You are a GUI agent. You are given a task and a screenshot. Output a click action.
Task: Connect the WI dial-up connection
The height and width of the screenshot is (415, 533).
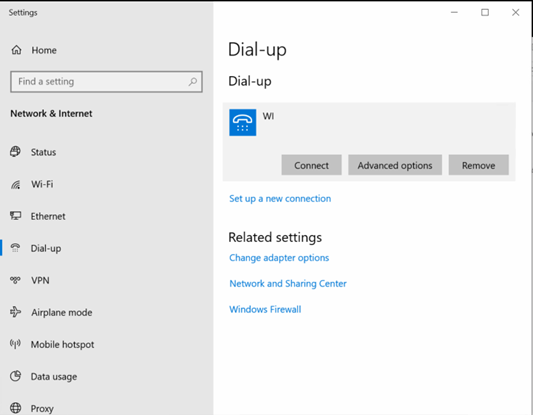tap(311, 165)
